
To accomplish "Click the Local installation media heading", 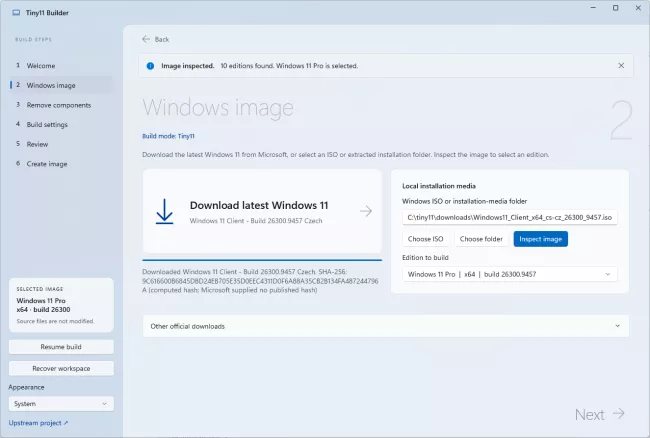I will [439, 186].
